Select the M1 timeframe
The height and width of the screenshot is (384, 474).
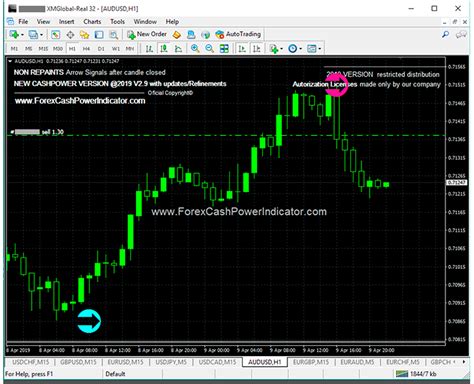(14, 49)
